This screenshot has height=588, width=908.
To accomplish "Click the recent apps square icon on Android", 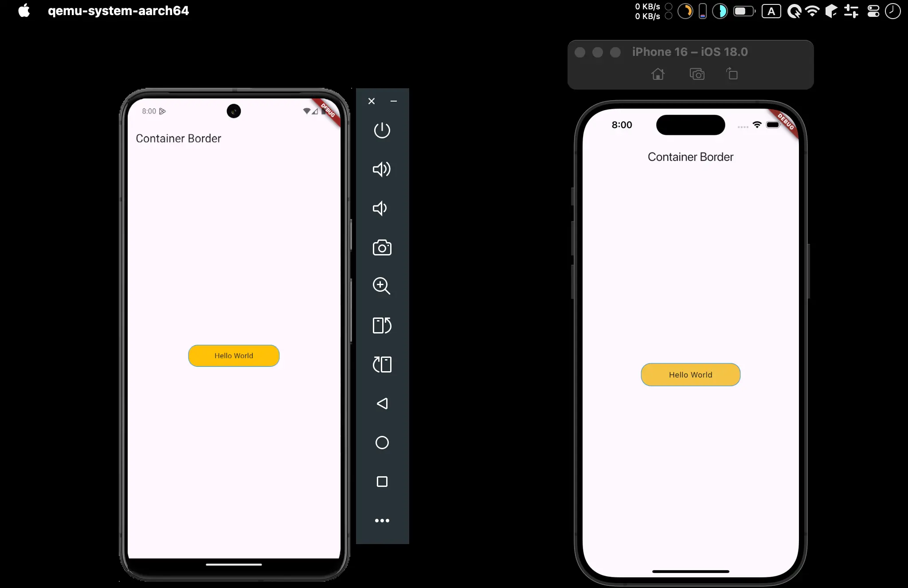I will pyautogui.click(x=382, y=482).
